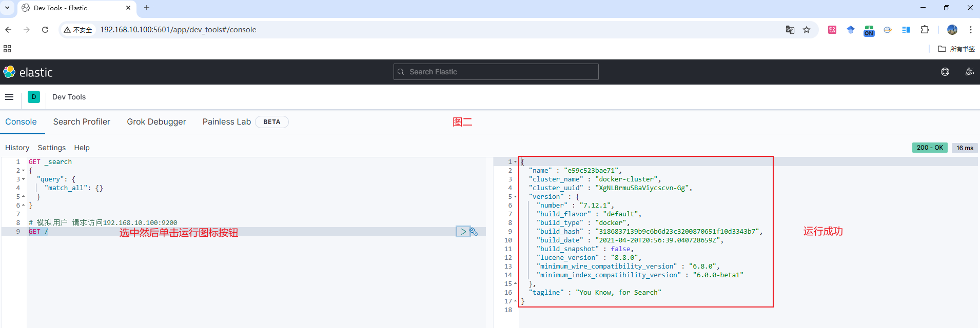Viewport: 980px width, 328px height.
Task: Click the green D space avatar
Action: tap(34, 97)
